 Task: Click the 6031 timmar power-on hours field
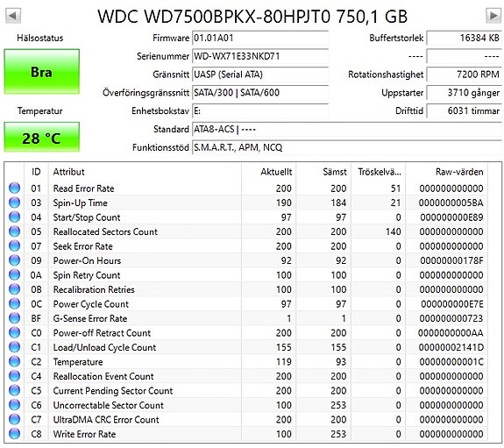coord(464,111)
